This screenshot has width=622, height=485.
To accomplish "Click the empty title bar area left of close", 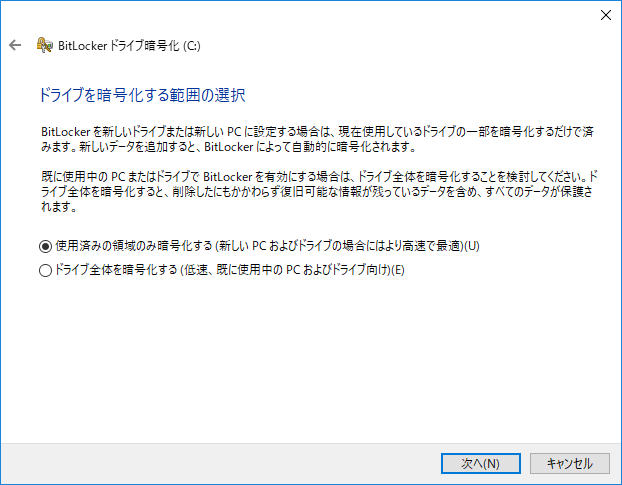I will click(x=300, y=14).
